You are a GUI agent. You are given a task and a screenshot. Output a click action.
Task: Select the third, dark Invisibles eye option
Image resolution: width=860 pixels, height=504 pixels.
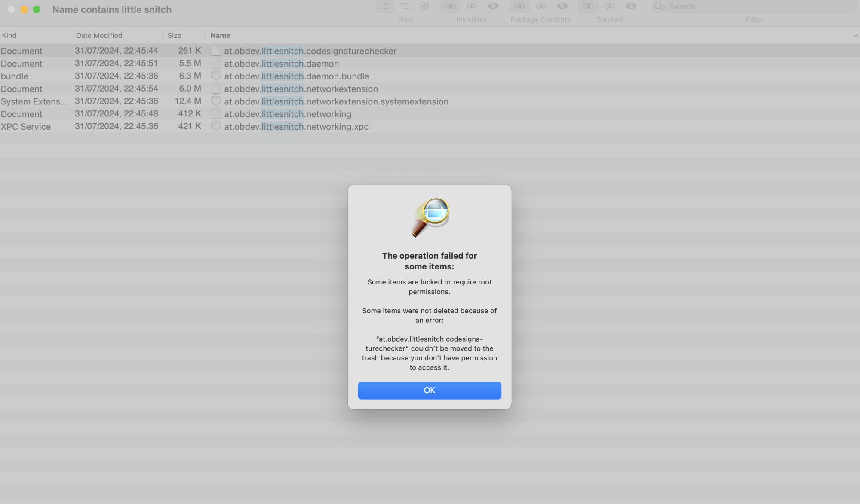tap(493, 6)
